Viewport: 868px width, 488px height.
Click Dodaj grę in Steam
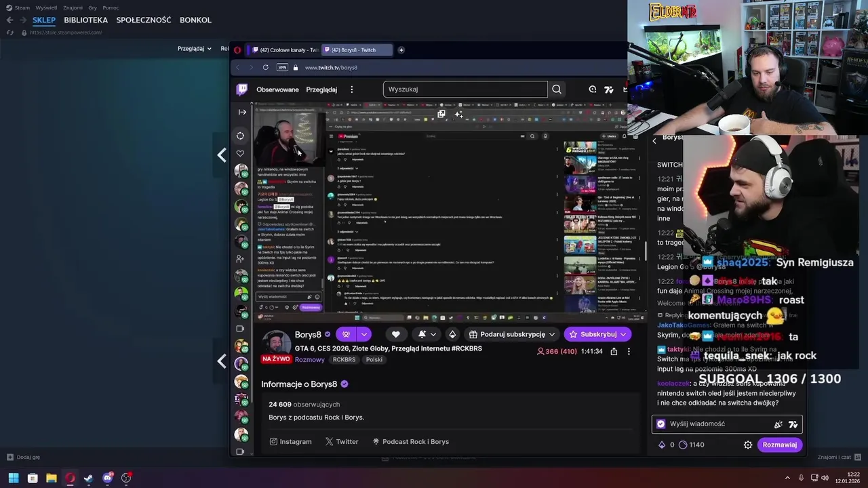click(23, 457)
